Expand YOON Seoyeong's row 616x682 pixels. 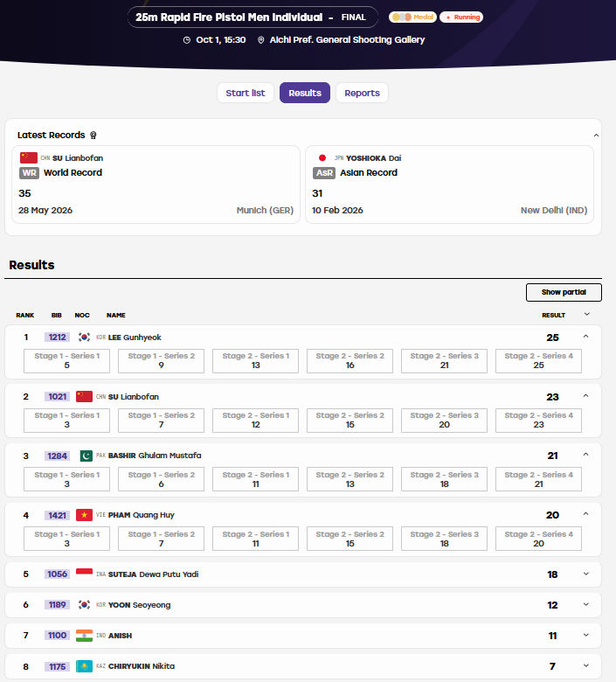(586, 604)
